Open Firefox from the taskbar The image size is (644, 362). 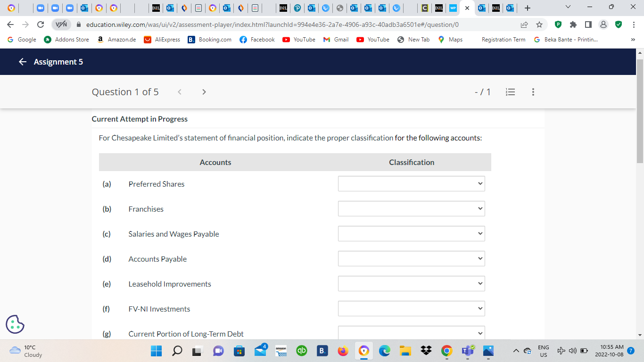(x=343, y=351)
